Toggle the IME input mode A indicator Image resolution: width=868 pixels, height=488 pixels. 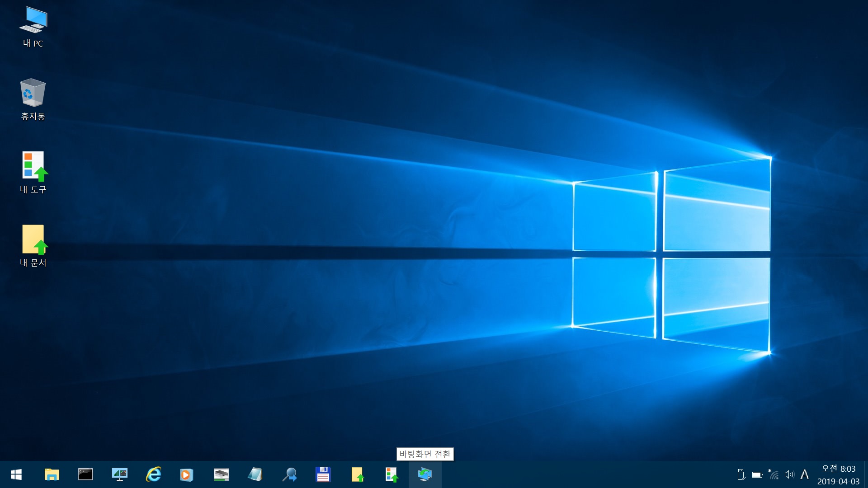pyautogui.click(x=805, y=474)
